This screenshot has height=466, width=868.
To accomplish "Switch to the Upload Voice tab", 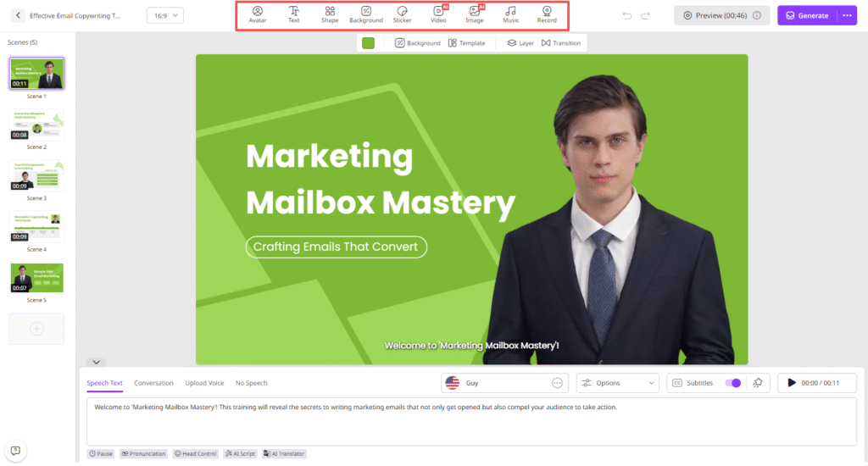I will (204, 383).
